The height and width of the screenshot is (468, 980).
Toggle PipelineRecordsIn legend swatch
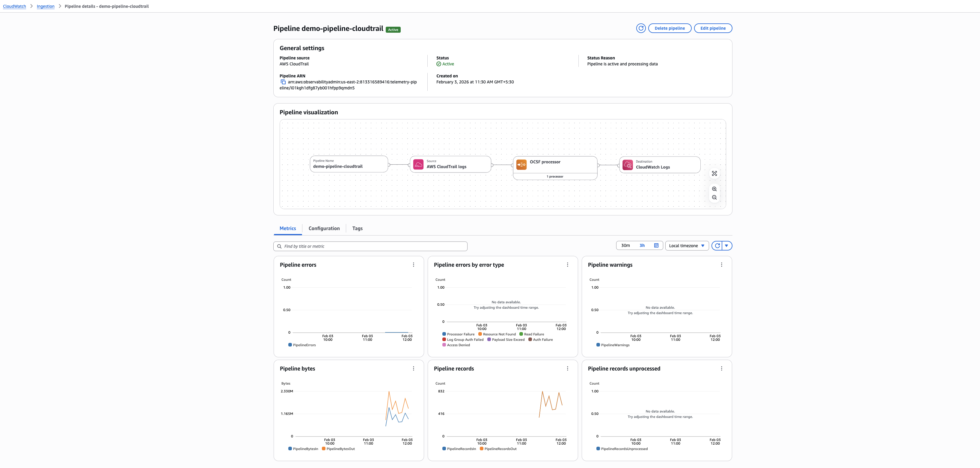[444, 448]
